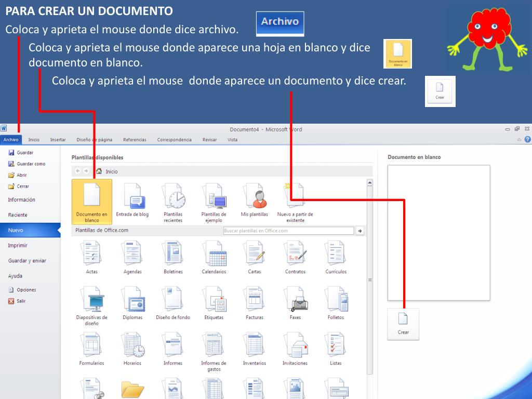Open Mis plantillas
Viewport: 532px width, 399px height.
coord(255,201)
